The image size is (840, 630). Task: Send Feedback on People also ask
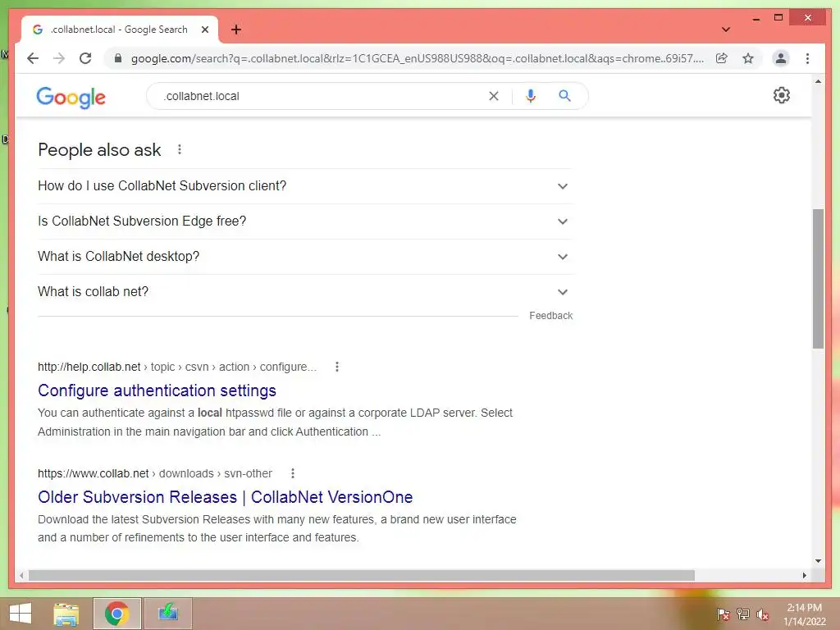pos(550,316)
